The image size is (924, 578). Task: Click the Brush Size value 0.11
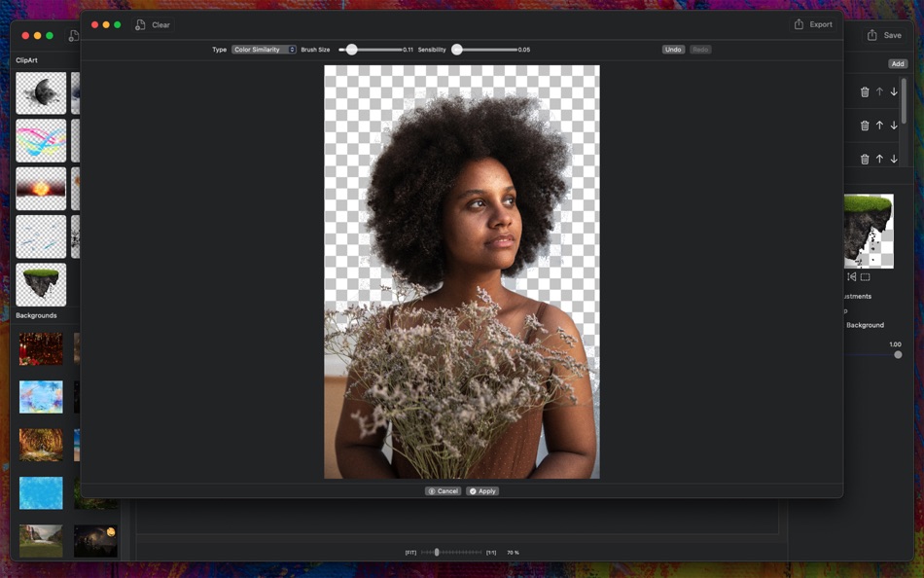point(408,50)
